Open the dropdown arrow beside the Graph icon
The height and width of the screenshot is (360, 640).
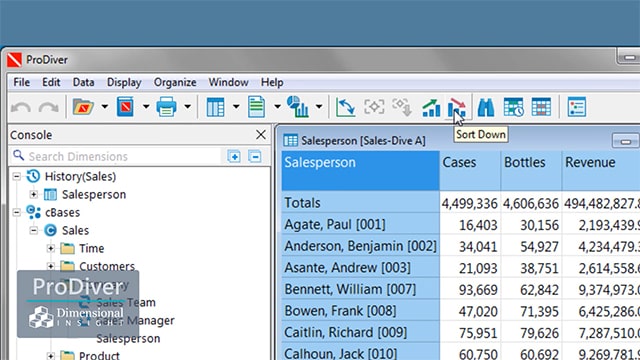click(x=319, y=107)
